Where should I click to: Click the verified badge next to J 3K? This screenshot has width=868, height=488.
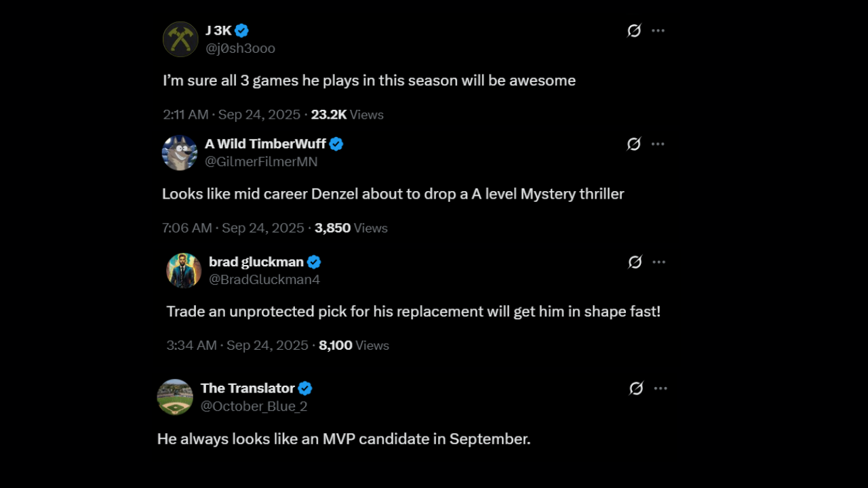241,30
